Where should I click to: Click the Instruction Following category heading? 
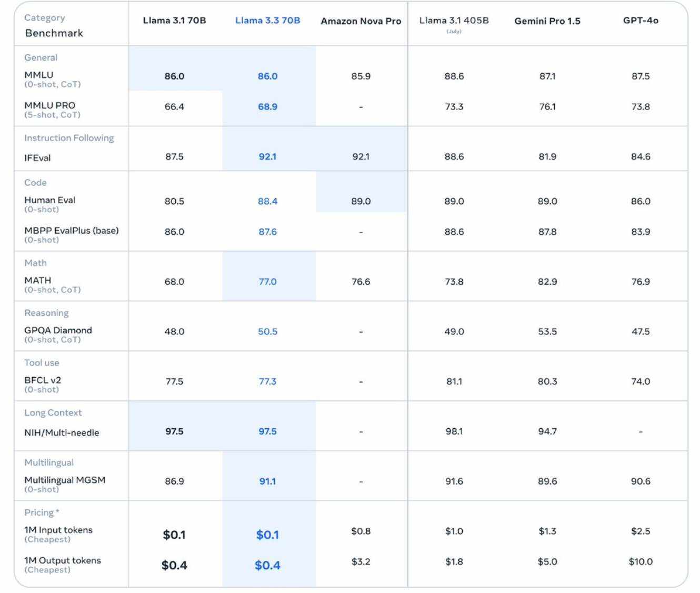[69, 138]
